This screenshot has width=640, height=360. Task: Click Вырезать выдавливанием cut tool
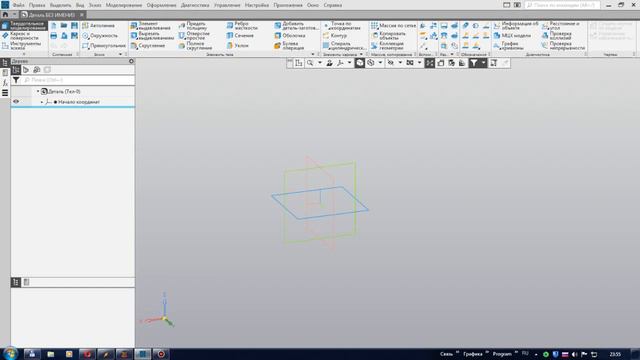click(x=152, y=36)
